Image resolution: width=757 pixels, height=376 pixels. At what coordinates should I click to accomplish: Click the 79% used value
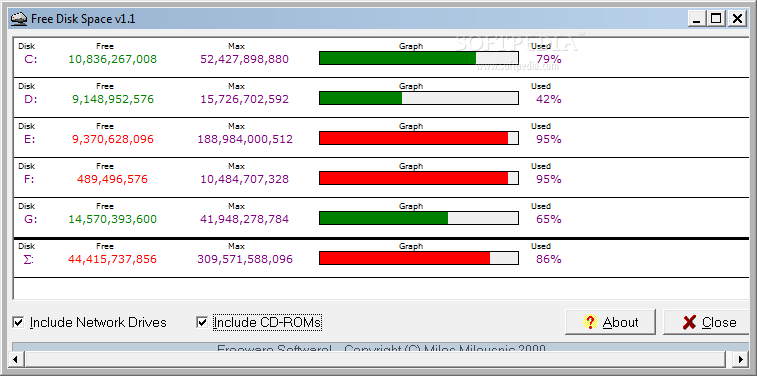pyautogui.click(x=548, y=59)
